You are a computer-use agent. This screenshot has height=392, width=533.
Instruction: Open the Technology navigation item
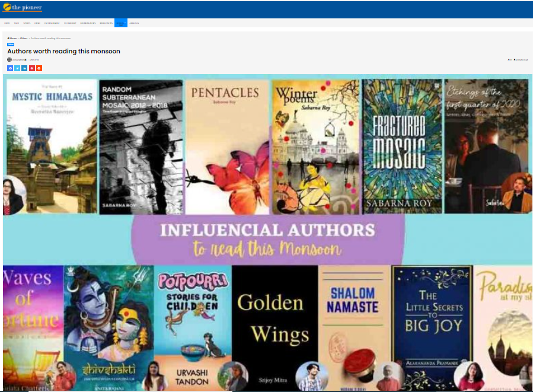tap(70, 23)
